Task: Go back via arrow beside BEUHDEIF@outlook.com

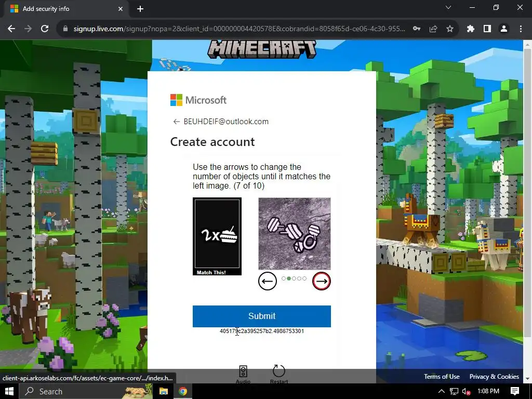Action: pos(176,122)
